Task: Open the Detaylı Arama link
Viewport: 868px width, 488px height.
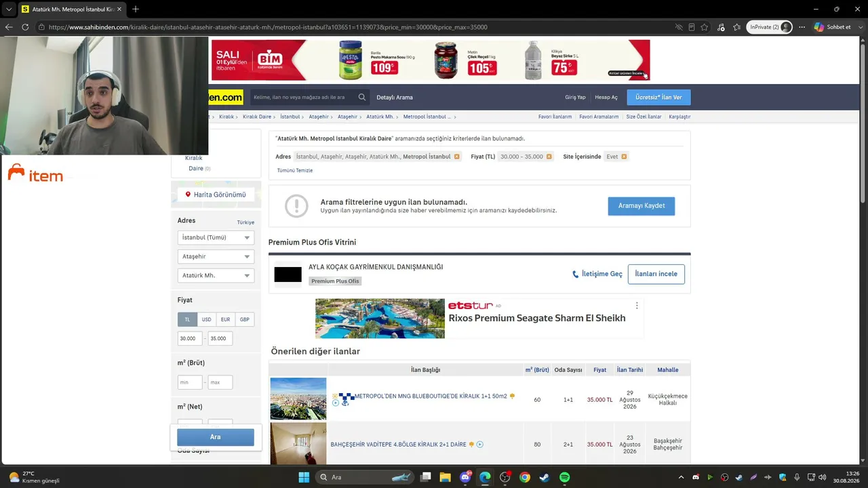Action: pyautogui.click(x=395, y=98)
